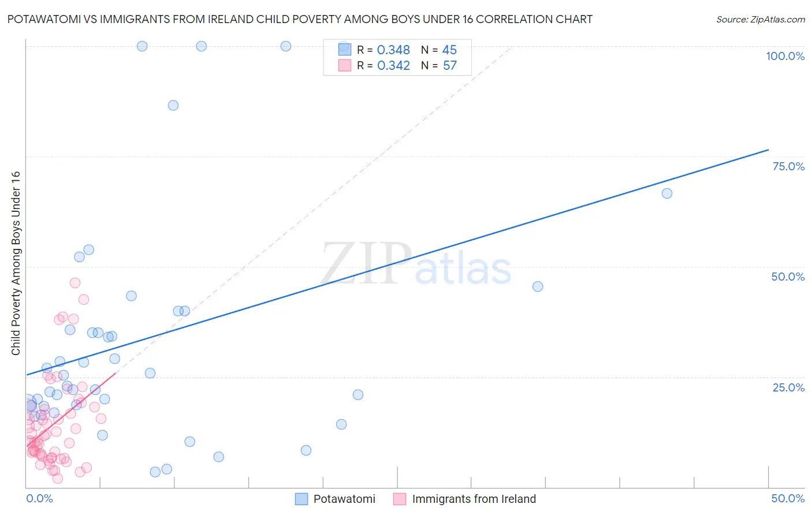Viewport: 812px width, 515px height.
Task: Select the Potawatomi legend label
Action: coord(344,499)
